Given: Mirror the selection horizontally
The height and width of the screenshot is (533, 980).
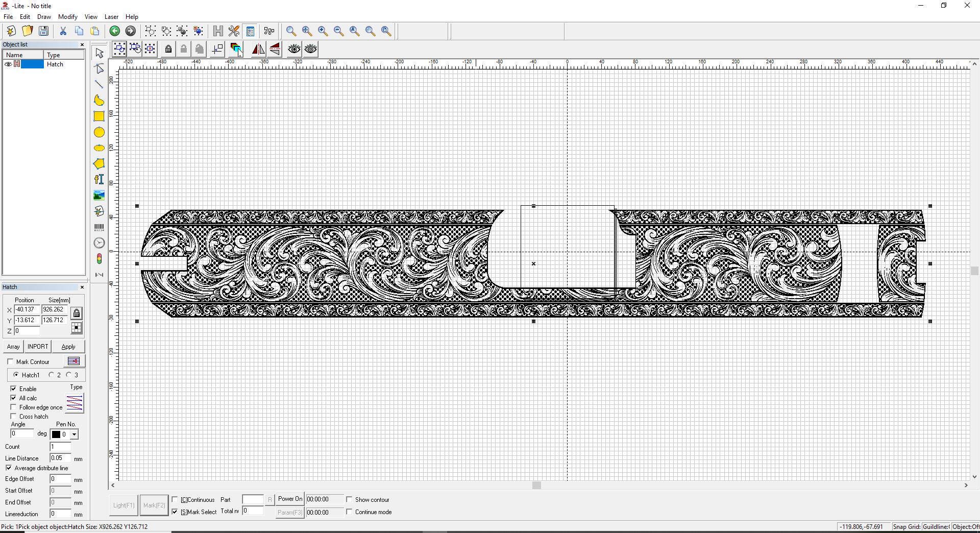Looking at the screenshot, I should click(x=259, y=49).
